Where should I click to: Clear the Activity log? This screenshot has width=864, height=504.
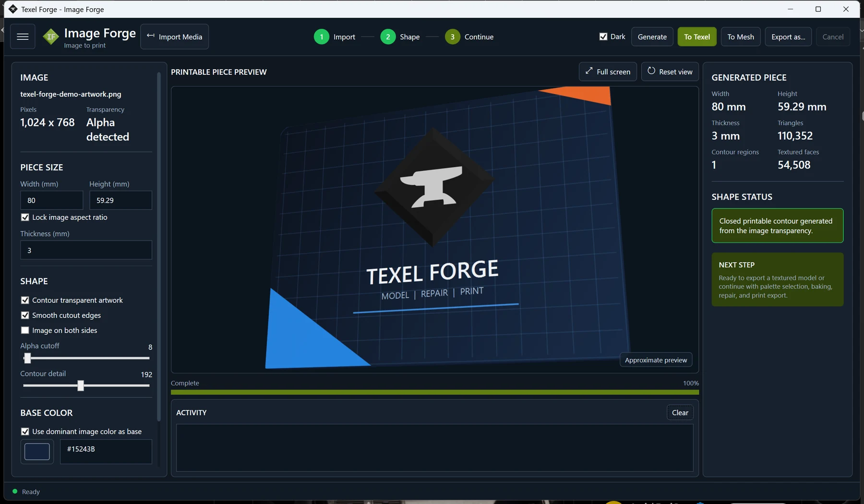point(680,412)
